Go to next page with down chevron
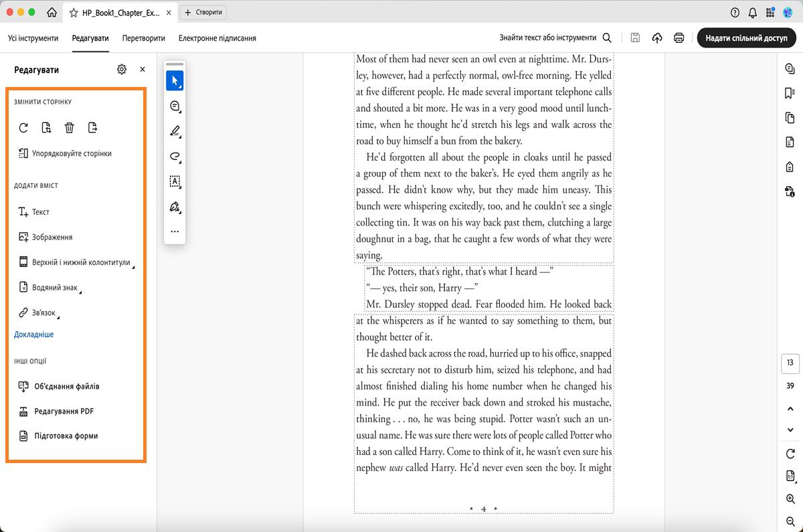The width and height of the screenshot is (803, 532). (x=790, y=430)
